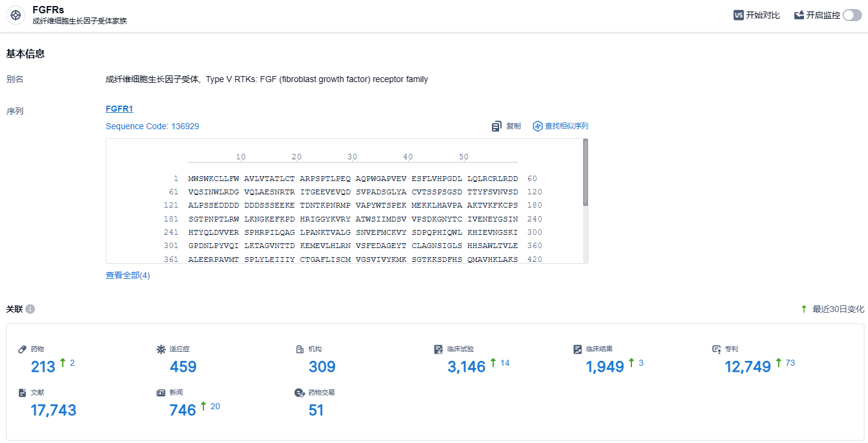Click the 开始对比 compare icon
The image size is (868, 443).
pyautogui.click(x=738, y=15)
